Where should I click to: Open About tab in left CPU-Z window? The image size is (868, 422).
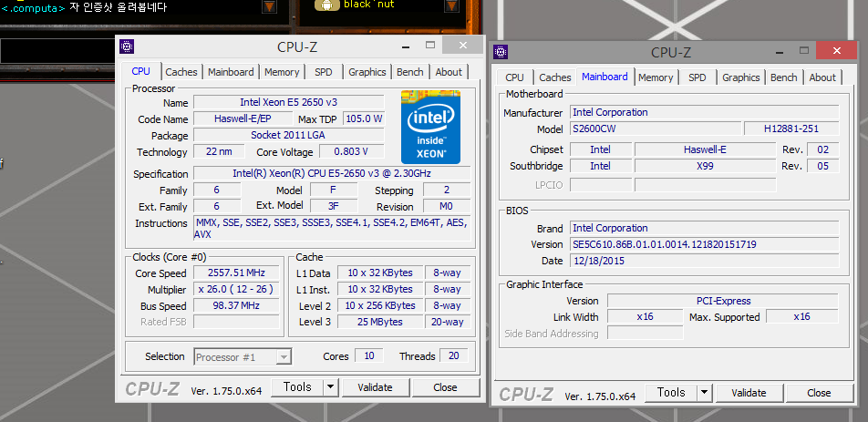point(449,72)
